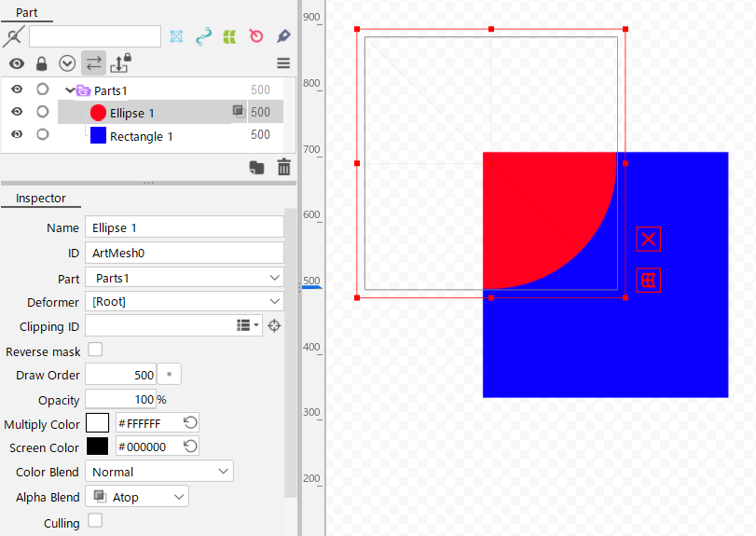Click the target icon beside Clipping ID

[x=274, y=325]
